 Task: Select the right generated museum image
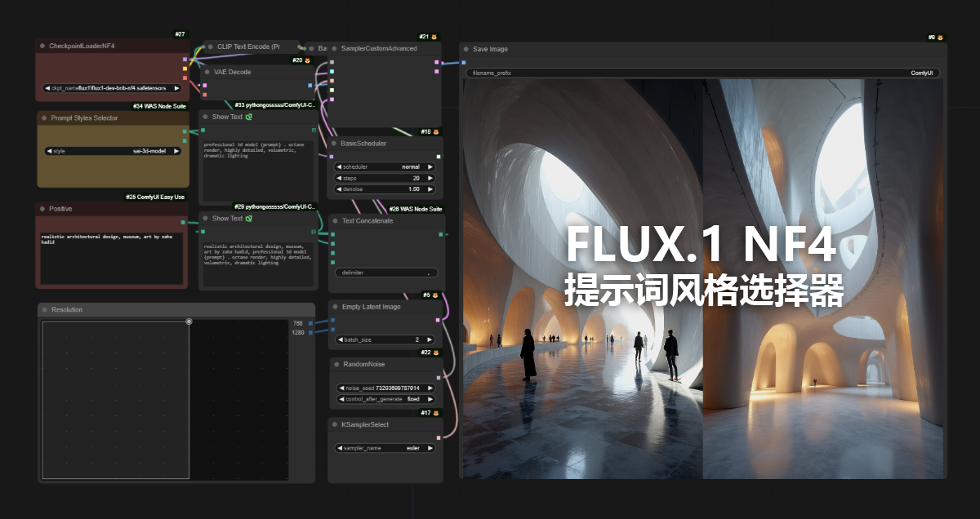823,279
